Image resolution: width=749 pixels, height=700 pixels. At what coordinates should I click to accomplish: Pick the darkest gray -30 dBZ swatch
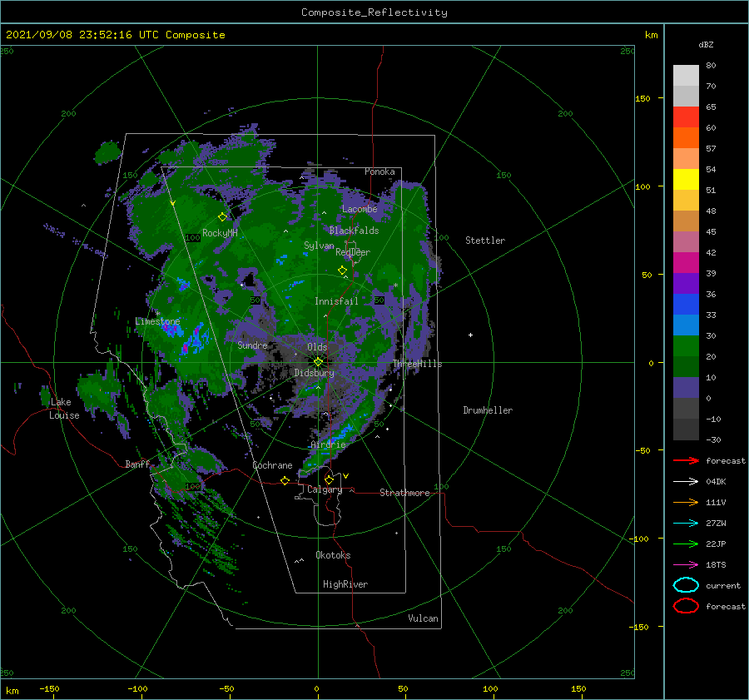tap(686, 429)
